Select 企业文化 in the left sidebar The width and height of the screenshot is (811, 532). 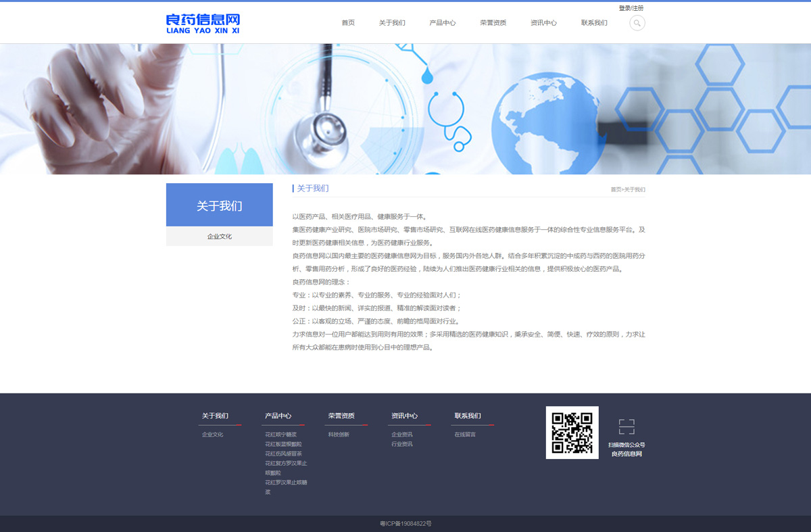(220, 237)
